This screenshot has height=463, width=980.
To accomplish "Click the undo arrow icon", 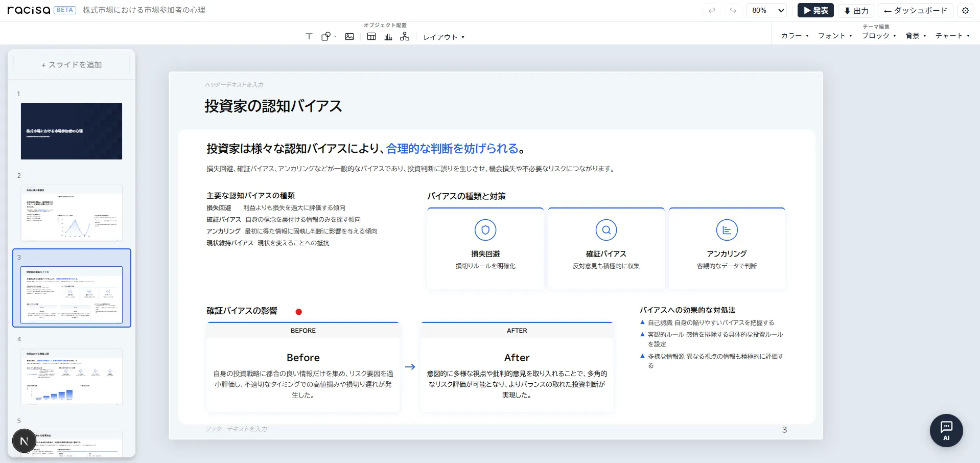I will tap(711, 10).
